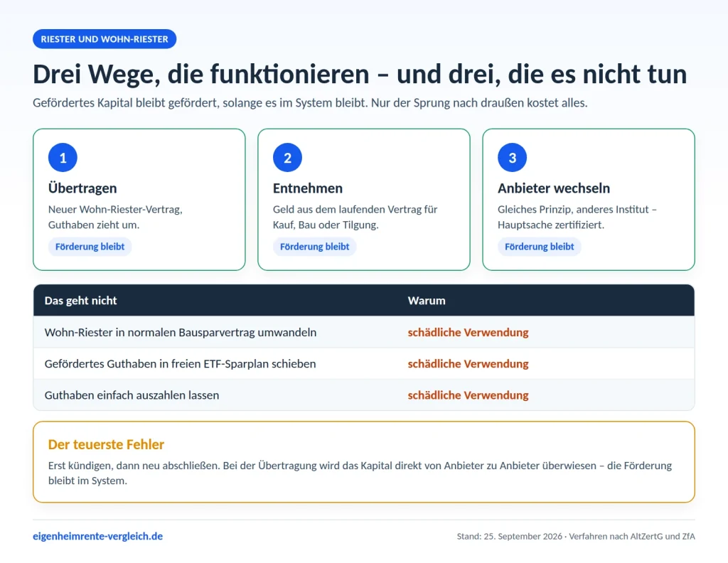Click the 'Das geht nicht' column header

81,300
